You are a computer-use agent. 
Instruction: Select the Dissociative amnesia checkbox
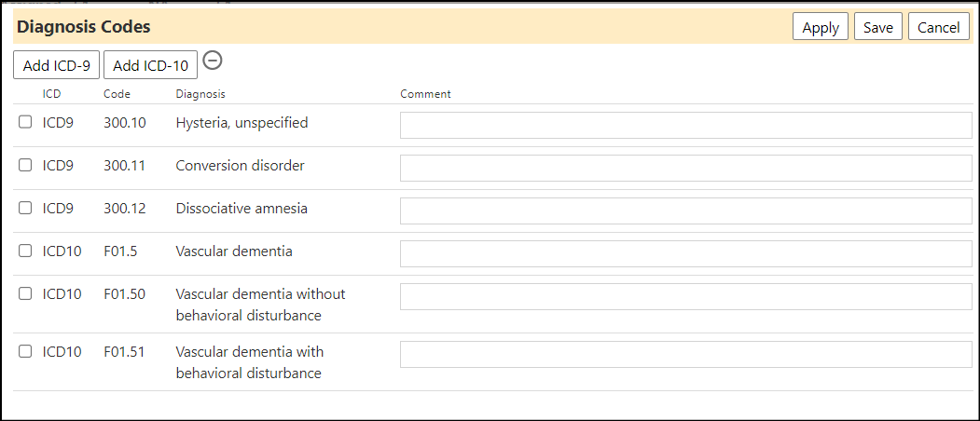point(25,209)
